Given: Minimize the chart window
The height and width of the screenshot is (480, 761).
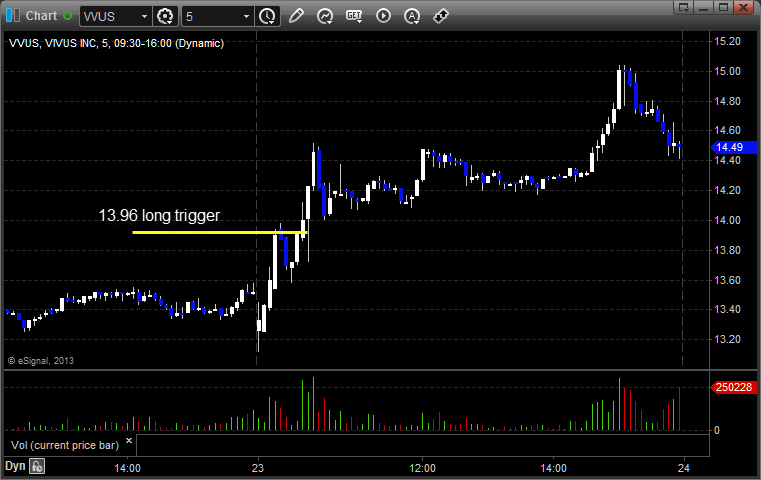Looking at the screenshot, I should (704, 7).
